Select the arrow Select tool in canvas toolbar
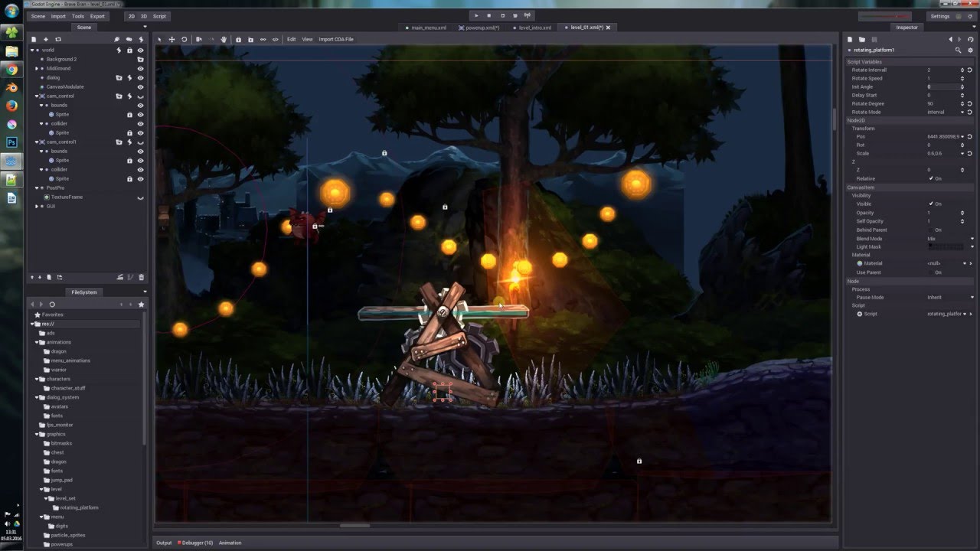The height and width of the screenshot is (551, 980). tap(160, 39)
